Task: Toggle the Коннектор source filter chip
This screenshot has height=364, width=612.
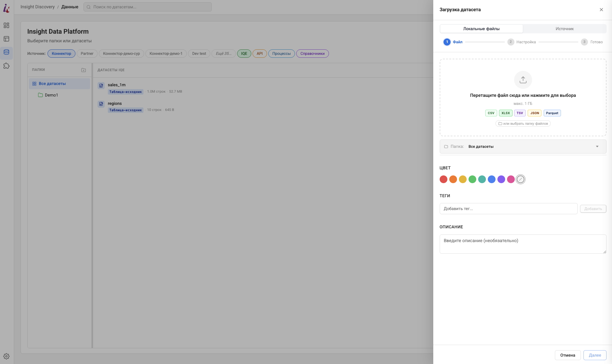Action: tap(61, 54)
